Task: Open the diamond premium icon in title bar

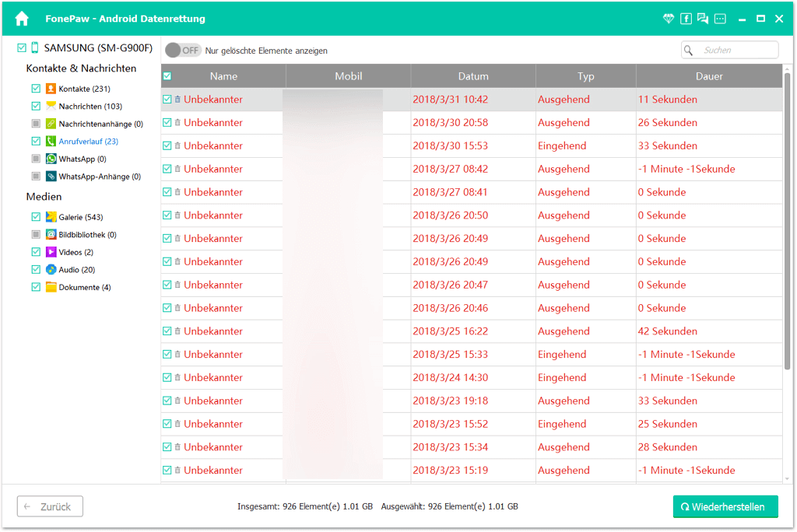Action: [669, 19]
